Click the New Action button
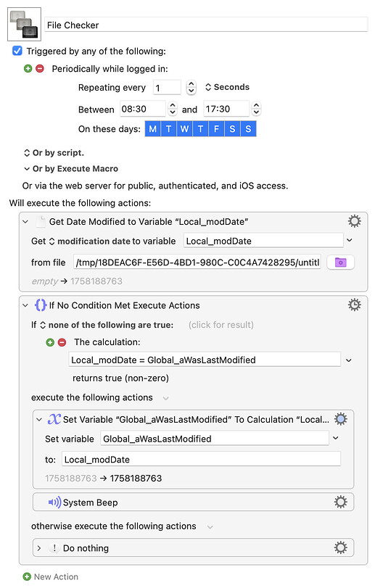 pos(51,576)
